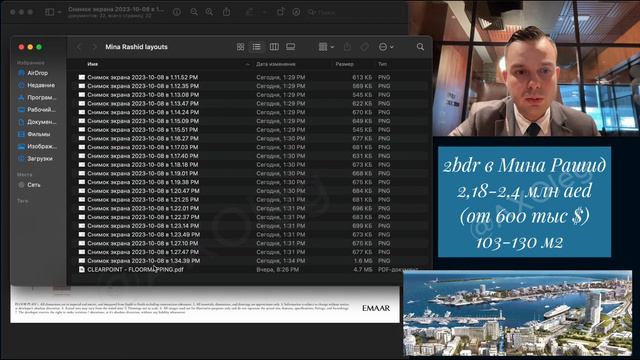The height and width of the screenshot is (360, 640).
Task: Open the action menu with ellipsis icon
Action: coord(386,47)
